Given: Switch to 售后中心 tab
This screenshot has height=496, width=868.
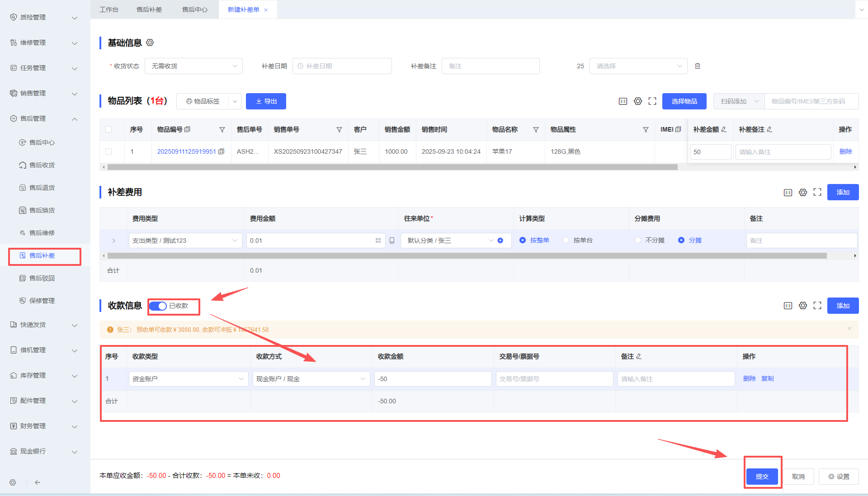Looking at the screenshot, I should (x=195, y=9).
